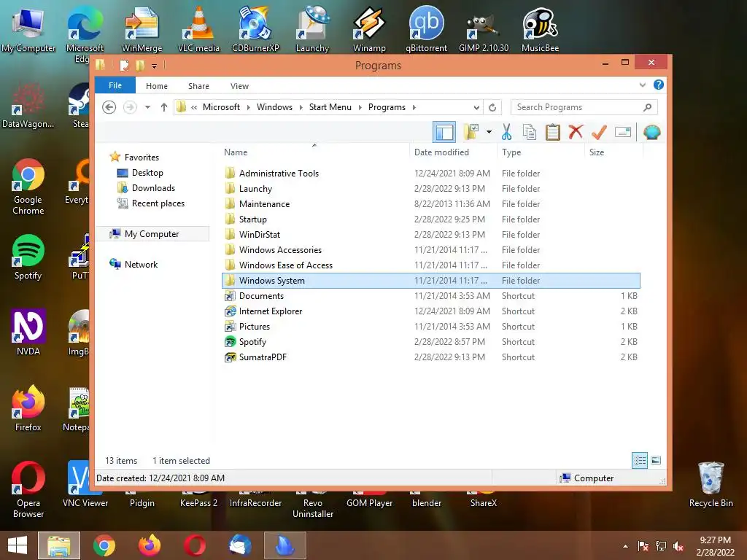Viewport: 747px width, 560px height.
Task: Select Favorites in the navigation pane
Action: pos(142,157)
